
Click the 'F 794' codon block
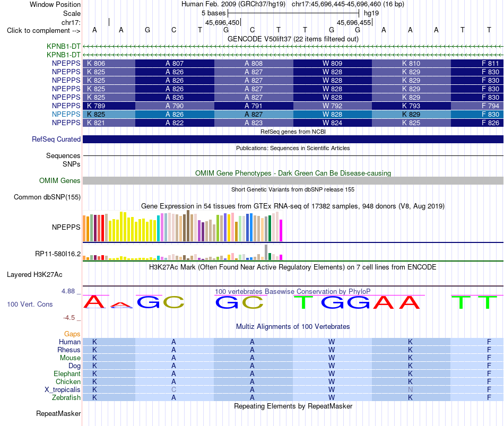click(x=477, y=106)
